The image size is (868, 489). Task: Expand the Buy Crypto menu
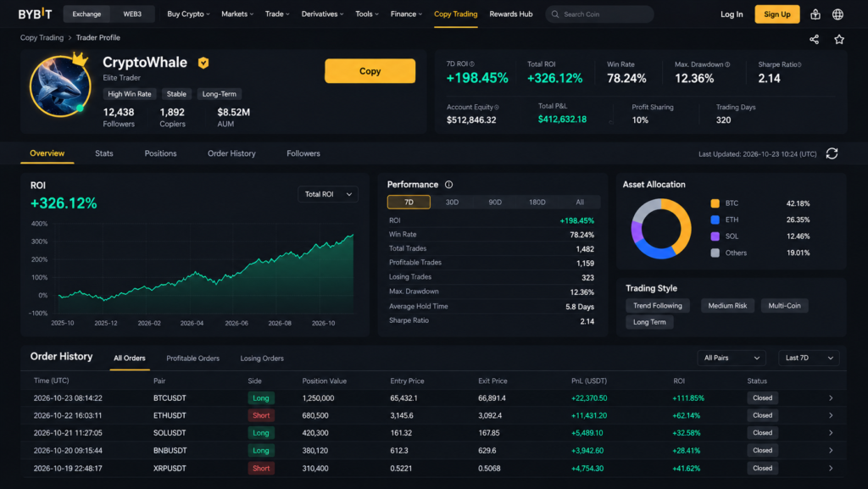188,14
